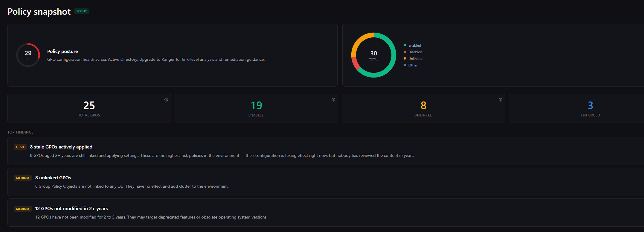The image size is (644, 232).
Task: Click the HIGH severity badge
Action: [x=20, y=147]
